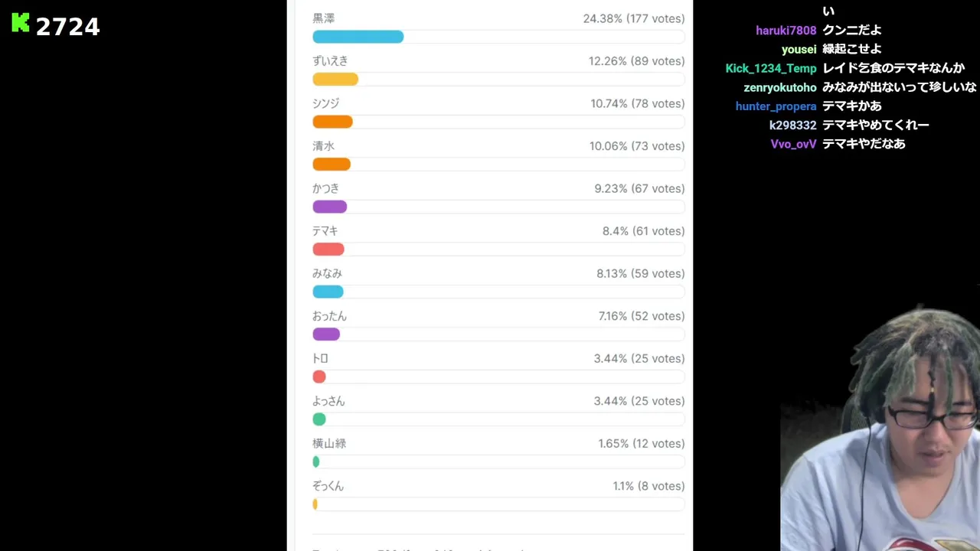980x551 pixels.
Task: Open chat user Vvo_ovV's profile
Action: click(793, 144)
